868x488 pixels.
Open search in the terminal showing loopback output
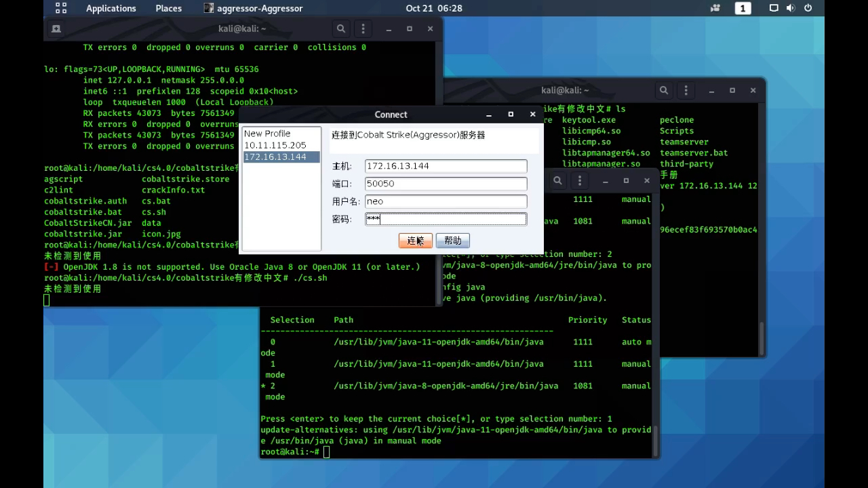click(x=341, y=28)
